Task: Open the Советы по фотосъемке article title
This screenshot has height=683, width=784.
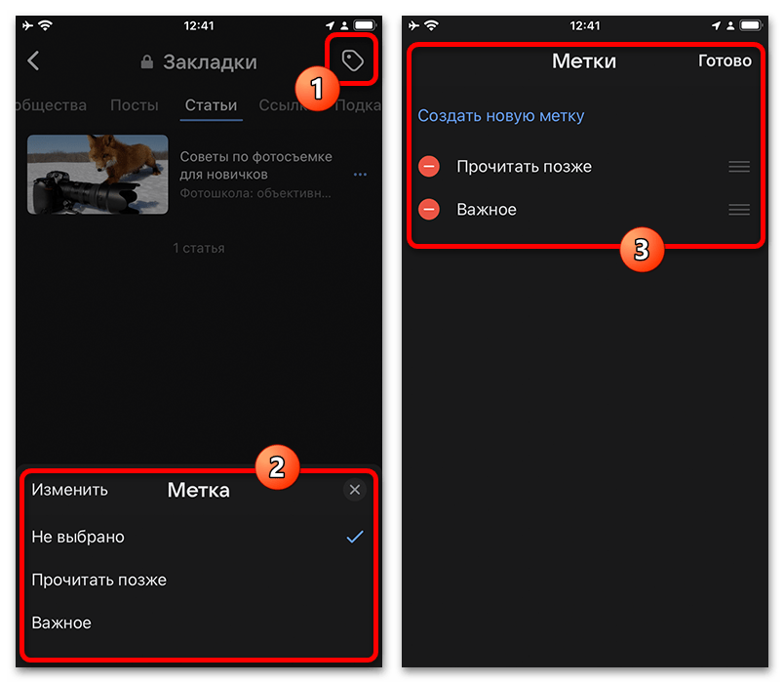Action: (x=255, y=166)
